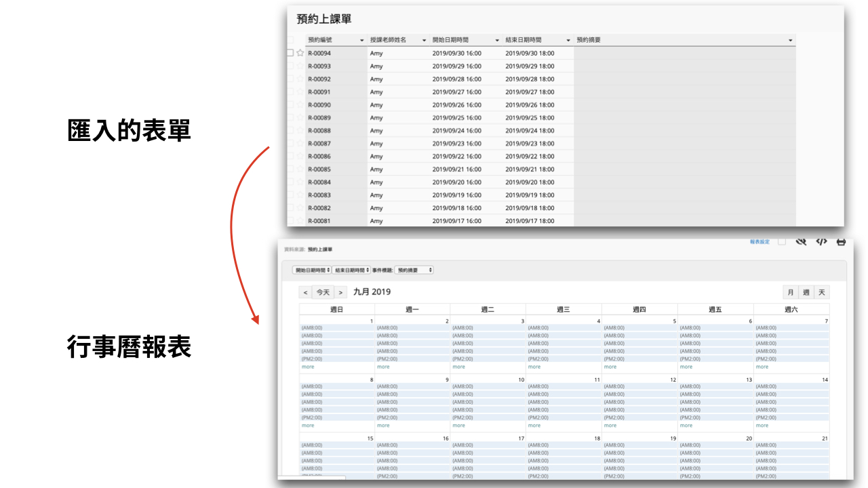The width and height of the screenshot is (868, 488).
Task: Star the R-00094 record
Action: tap(300, 53)
